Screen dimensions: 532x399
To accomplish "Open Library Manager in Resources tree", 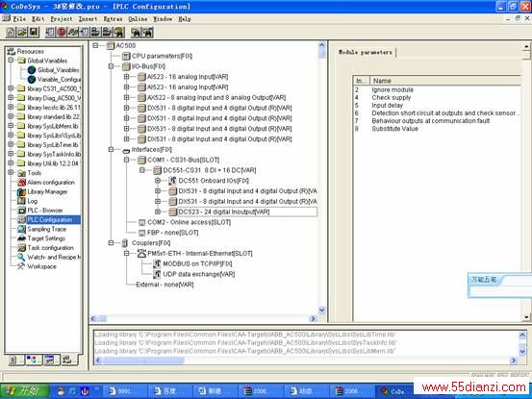I will (x=47, y=192).
